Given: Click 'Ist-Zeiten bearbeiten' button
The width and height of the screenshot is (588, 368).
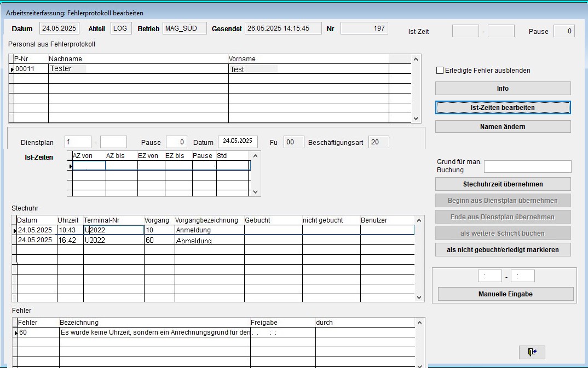Looking at the screenshot, I should (x=503, y=107).
